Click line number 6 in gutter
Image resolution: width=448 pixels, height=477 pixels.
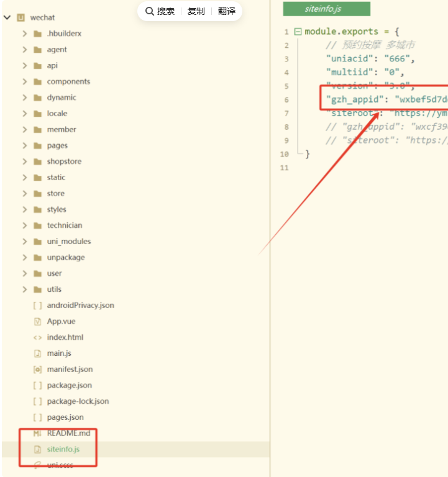(286, 100)
